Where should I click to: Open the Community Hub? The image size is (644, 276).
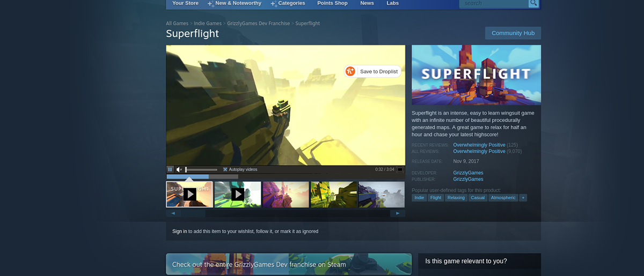[x=513, y=33]
